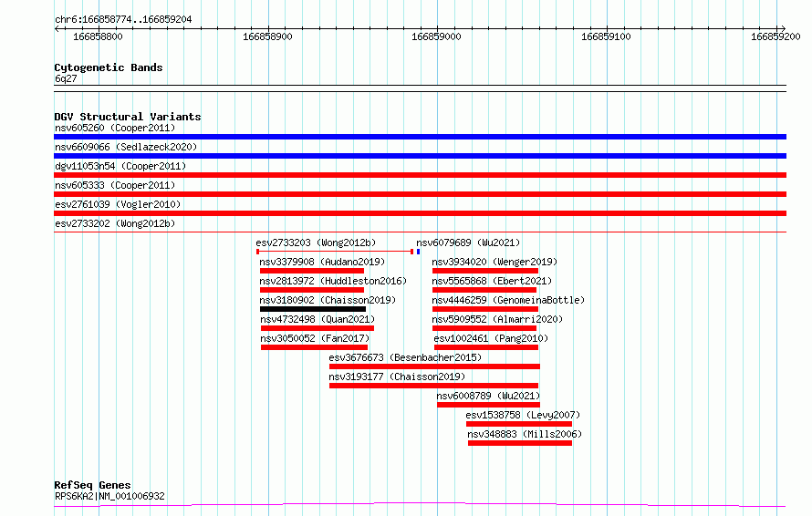This screenshot has height=516, width=812.
Task: Select red bar under nsv4446259
Action: [485, 309]
